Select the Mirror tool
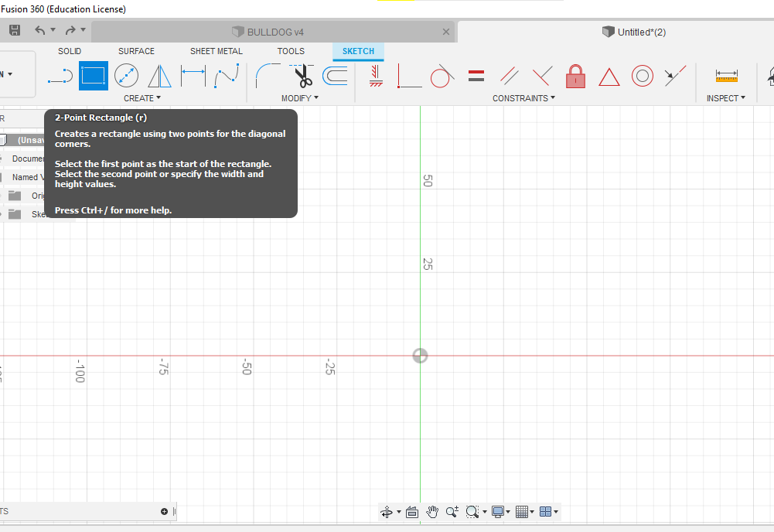 pyautogui.click(x=159, y=76)
